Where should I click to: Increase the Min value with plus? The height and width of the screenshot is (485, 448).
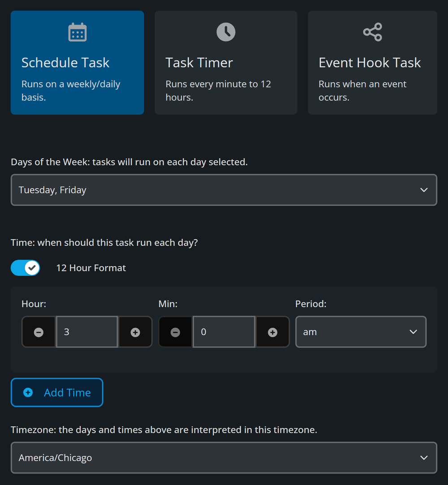pyautogui.click(x=272, y=332)
